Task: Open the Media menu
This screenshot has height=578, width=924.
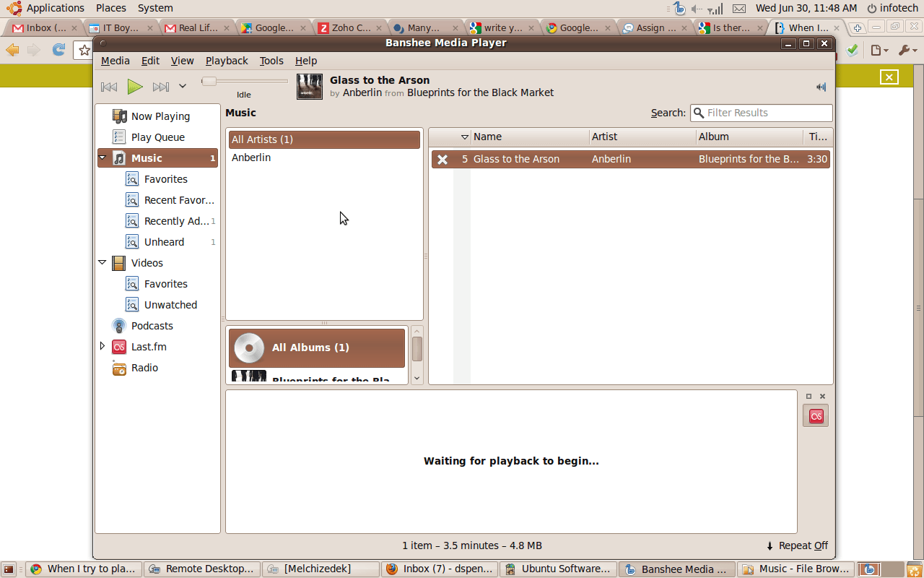Action: pyautogui.click(x=115, y=61)
